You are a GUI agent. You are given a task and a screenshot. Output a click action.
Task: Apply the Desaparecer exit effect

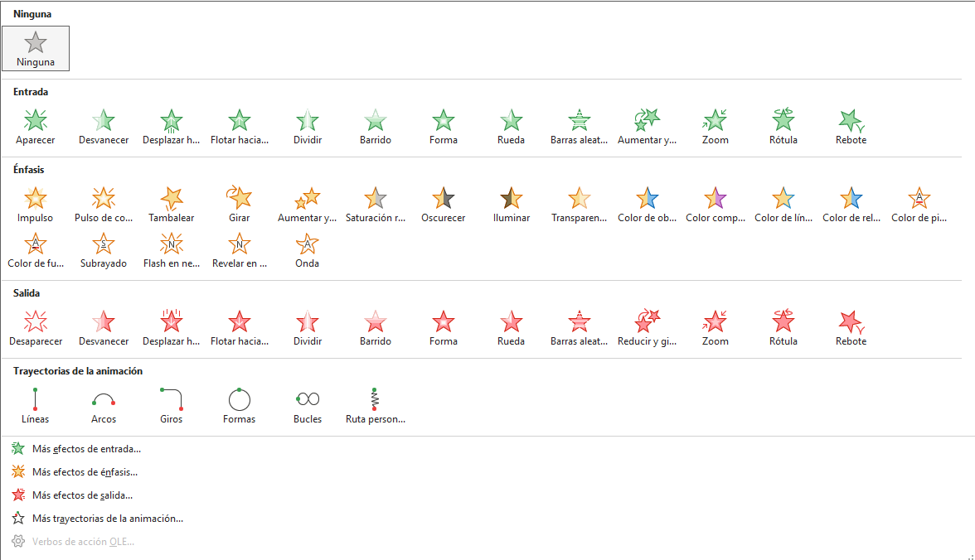click(x=35, y=327)
